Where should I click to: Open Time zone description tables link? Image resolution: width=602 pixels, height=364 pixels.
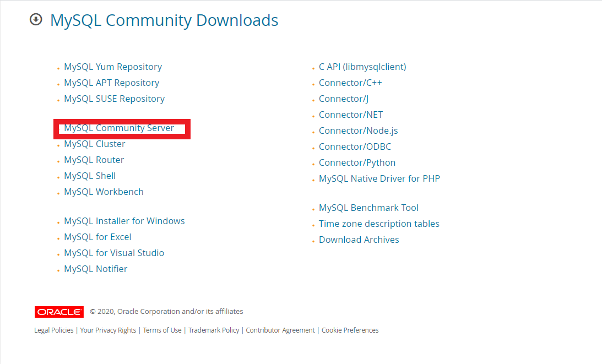[379, 224]
